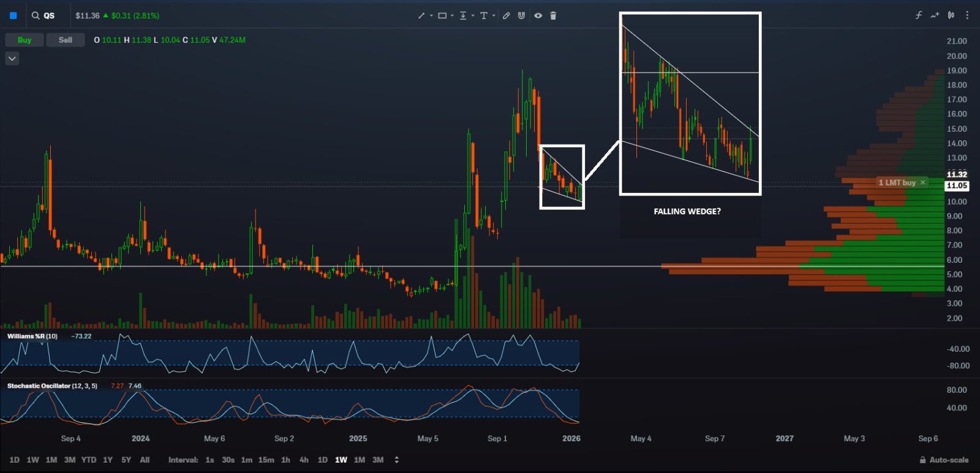Expand the line tool dropdown arrow
The image size is (980, 473).
(x=431, y=16)
